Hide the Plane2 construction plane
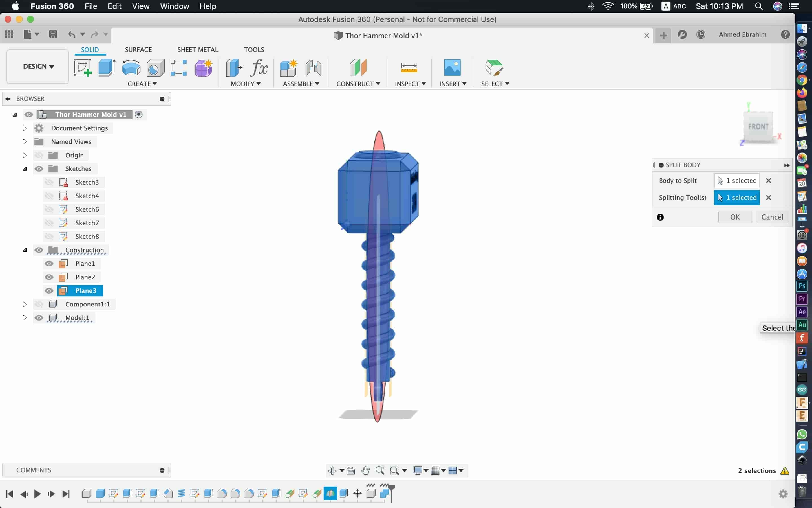Image resolution: width=812 pixels, height=508 pixels. coord(49,277)
